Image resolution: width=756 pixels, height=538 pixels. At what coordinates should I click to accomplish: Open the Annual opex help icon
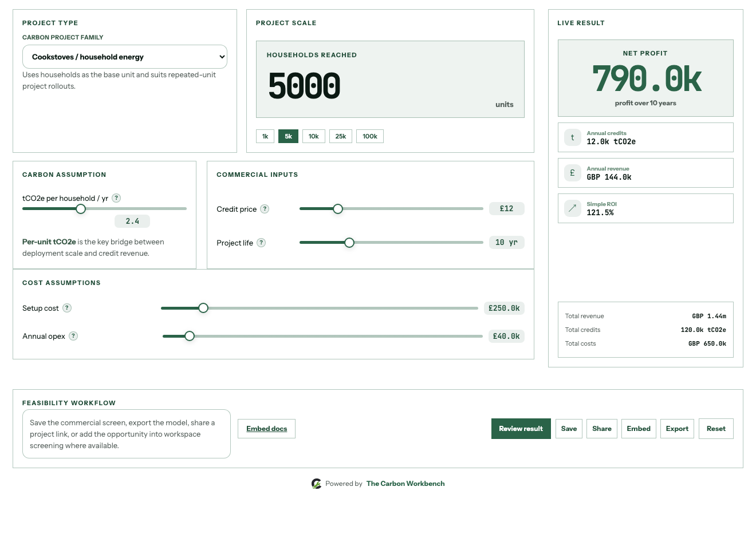click(73, 336)
